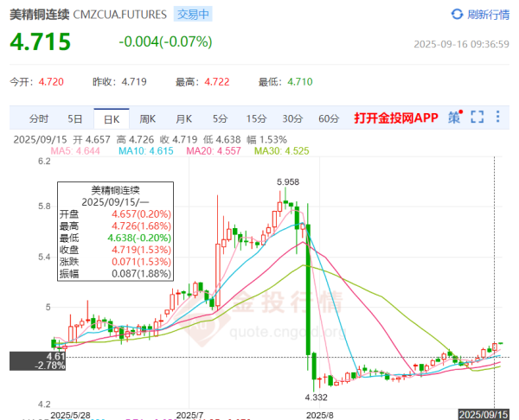This screenshot has height=420, width=519.
Task: Click the tooltip 最低 4.638(-0.20%) row
Action: point(115,238)
